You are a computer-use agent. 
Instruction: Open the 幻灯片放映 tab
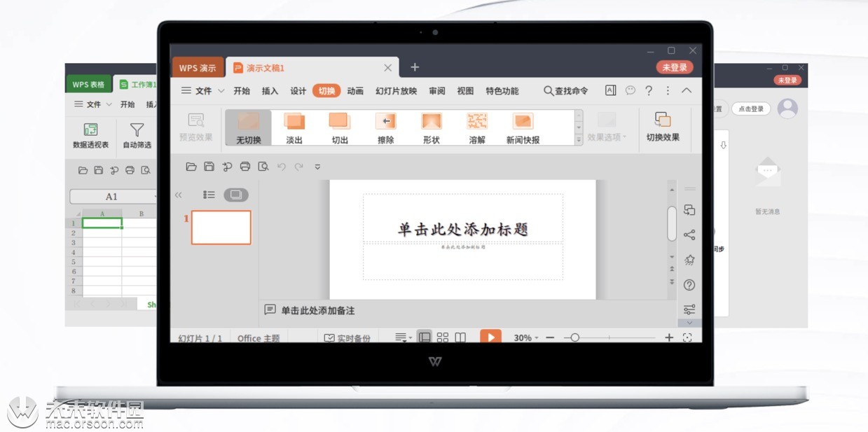tap(396, 91)
